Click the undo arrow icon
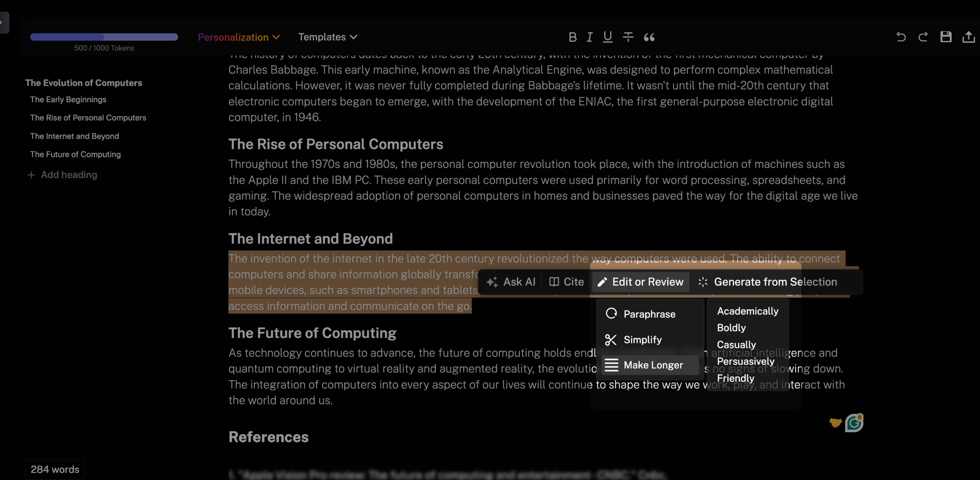The width and height of the screenshot is (980, 480). tap(901, 37)
